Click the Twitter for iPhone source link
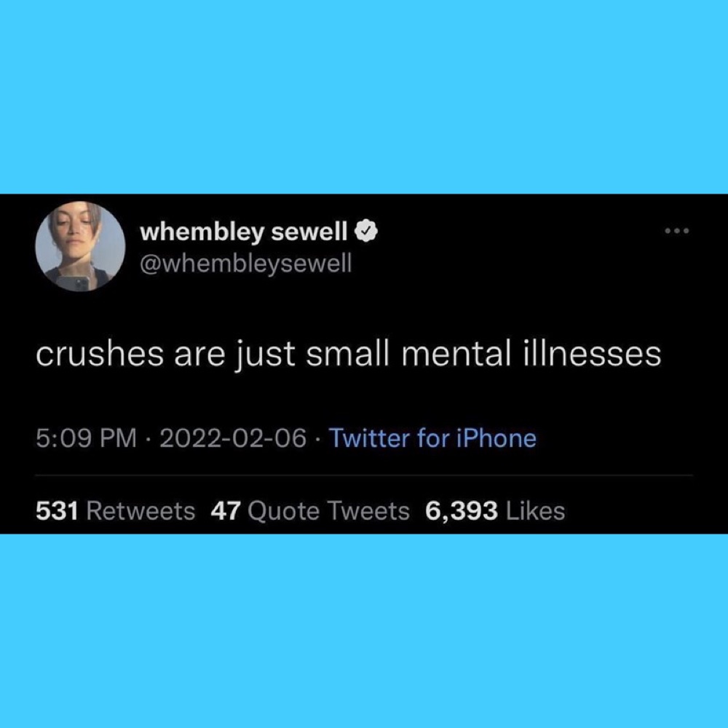The width and height of the screenshot is (728, 728). 432,438
